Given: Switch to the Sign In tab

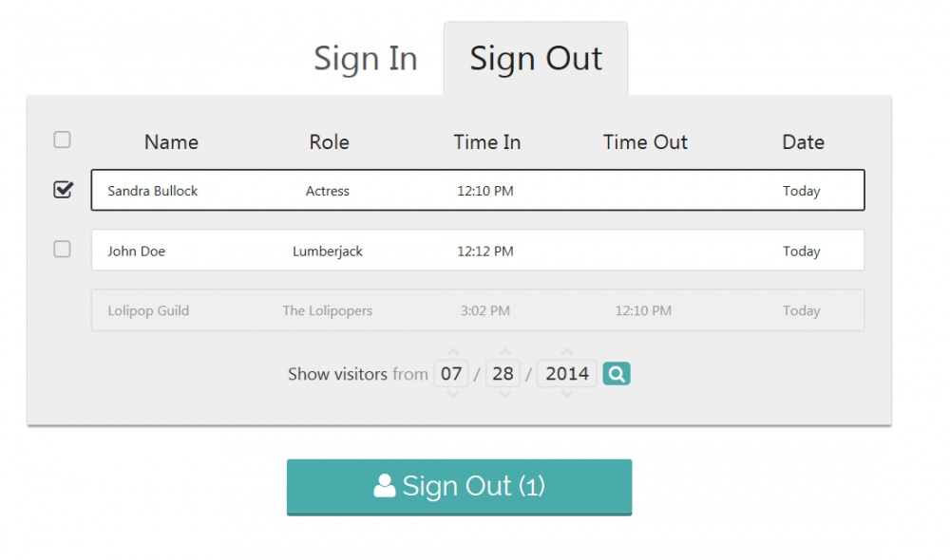Looking at the screenshot, I should click(366, 59).
